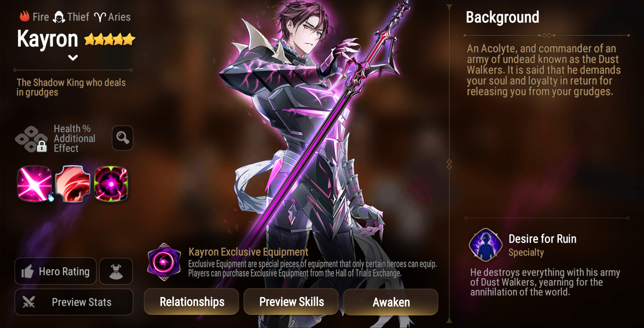644x328 pixels.
Task: Open the Relationships tab
Action: pos(191,302)
